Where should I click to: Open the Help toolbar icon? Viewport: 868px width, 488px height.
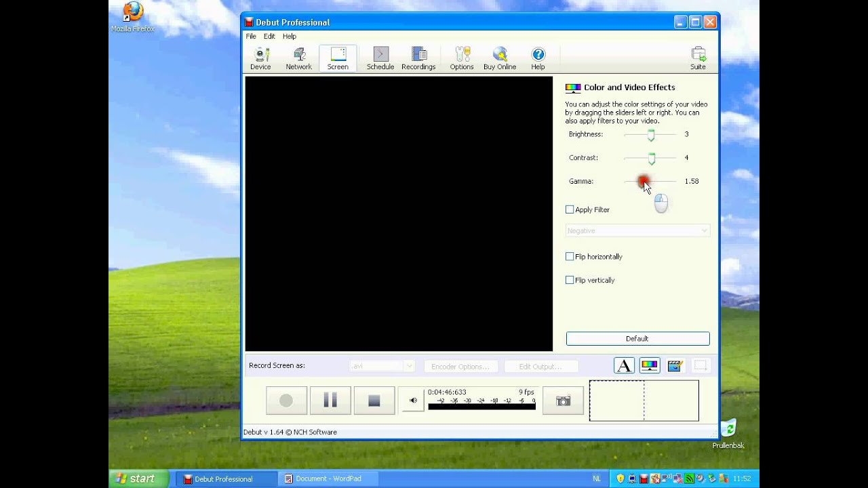538,59
